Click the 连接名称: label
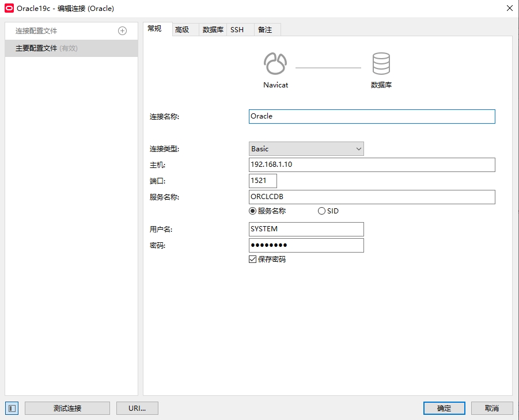The width and height of the screenshot is (519, 420). 165,116
